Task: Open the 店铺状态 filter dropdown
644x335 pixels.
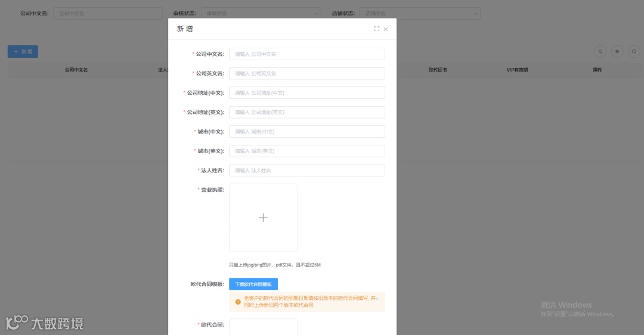Action: point(420,13)
